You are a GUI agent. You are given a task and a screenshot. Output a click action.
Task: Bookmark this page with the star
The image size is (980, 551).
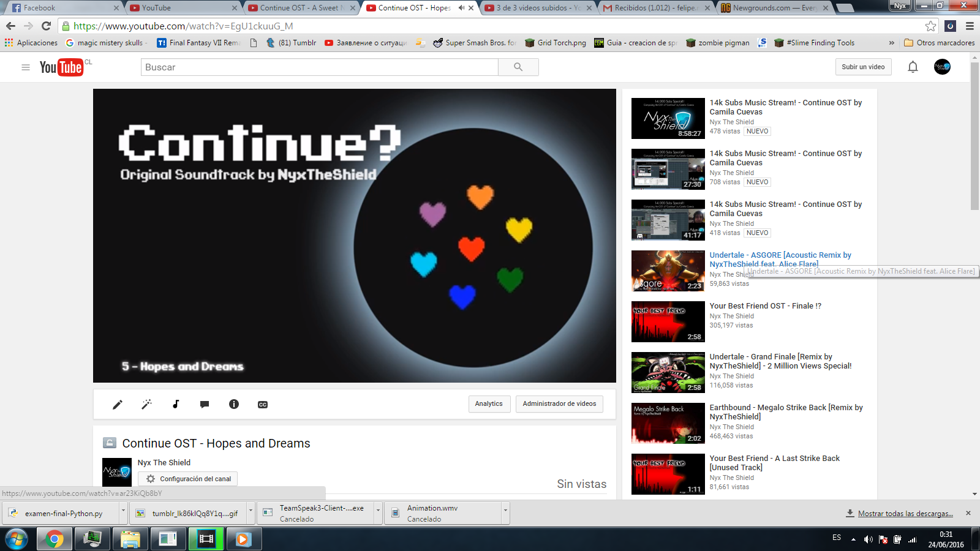tap(931, 26)
